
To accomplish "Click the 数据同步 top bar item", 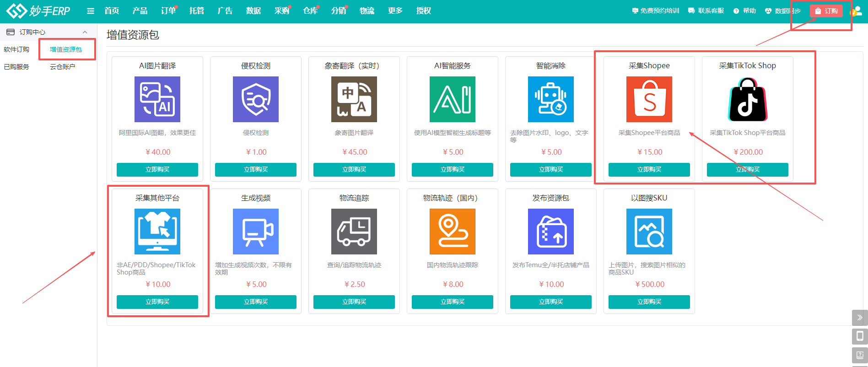I will click(x=783, y=11).
